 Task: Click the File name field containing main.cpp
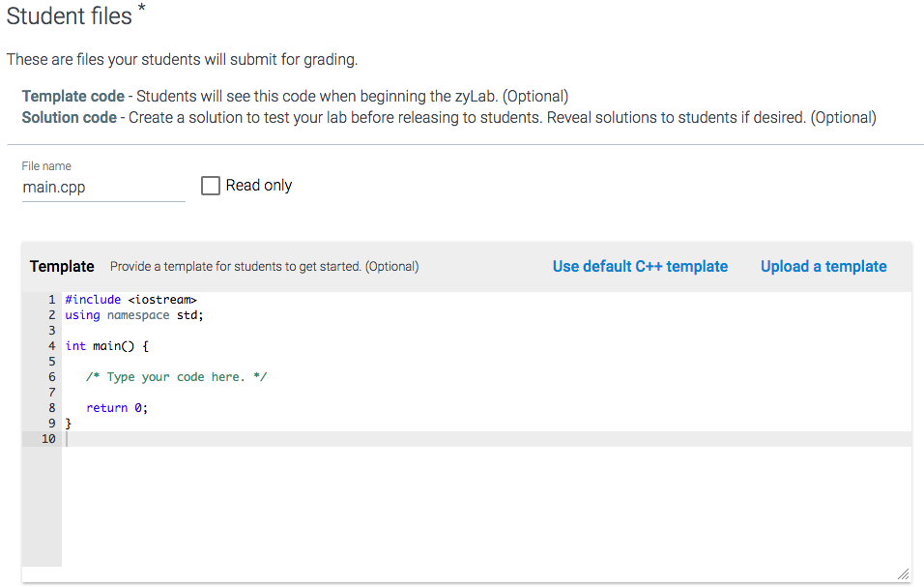[102, 188]
